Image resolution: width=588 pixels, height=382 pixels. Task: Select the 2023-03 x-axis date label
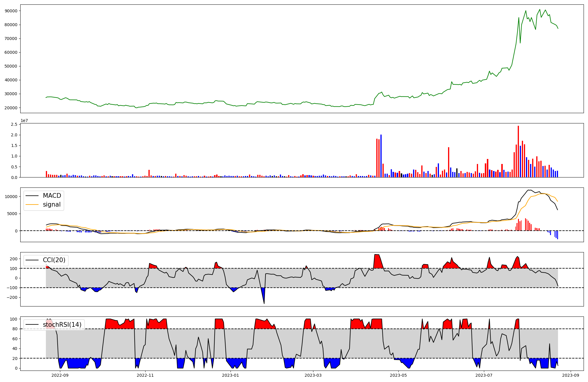(313, 375)
